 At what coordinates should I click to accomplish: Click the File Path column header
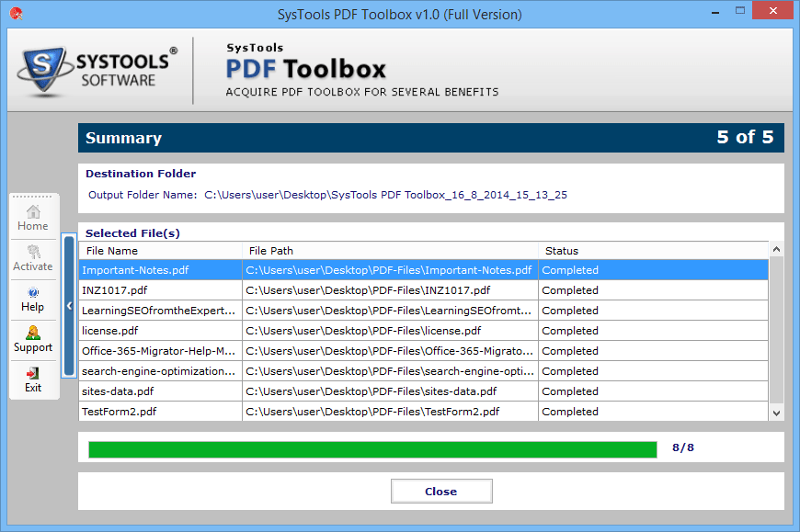coord(390,251)
